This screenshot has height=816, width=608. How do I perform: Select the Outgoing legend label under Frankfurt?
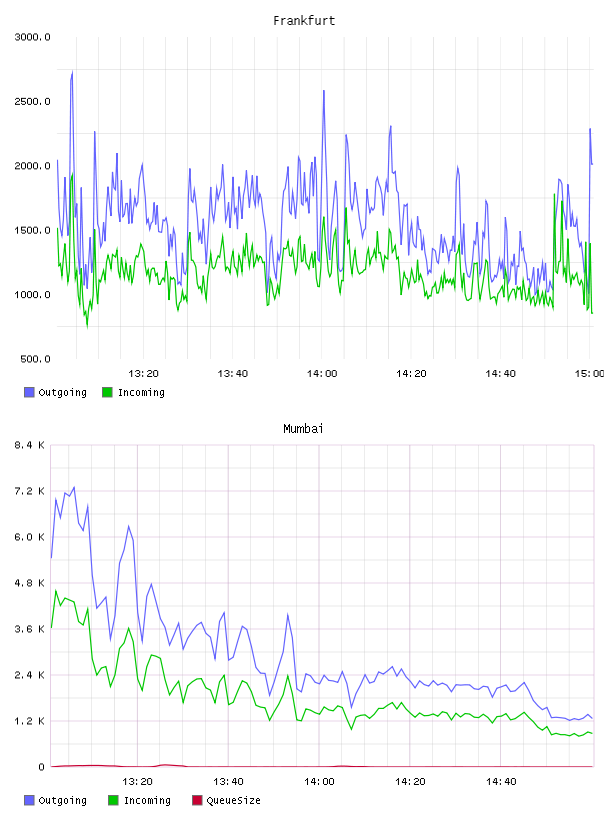tap(62, 392)
